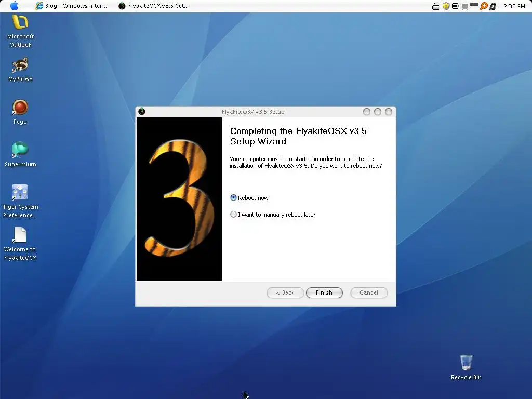Click the tiger-striped 3 wizard image
This screenshot has width=532, height=399.
179,199
